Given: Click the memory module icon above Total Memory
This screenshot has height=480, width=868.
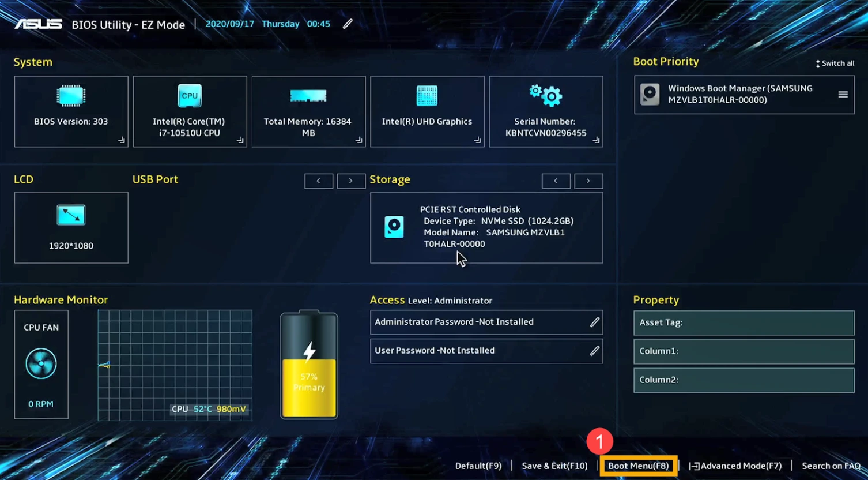Looking at the screenshot, I should click(308, 96).
